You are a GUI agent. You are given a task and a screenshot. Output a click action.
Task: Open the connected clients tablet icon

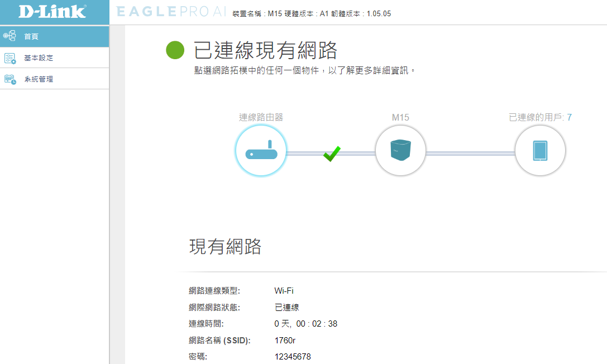[540, 151]
